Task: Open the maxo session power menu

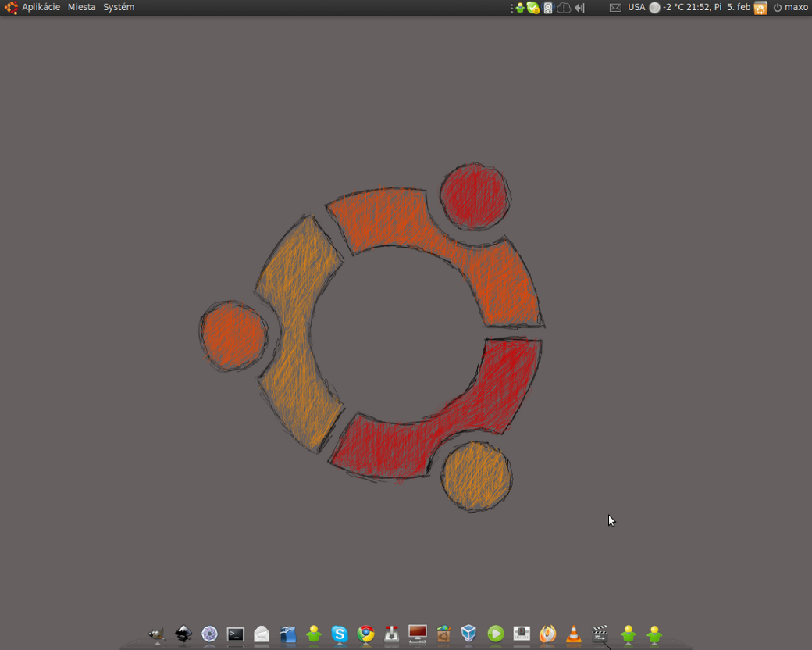Action: point(791,7)
